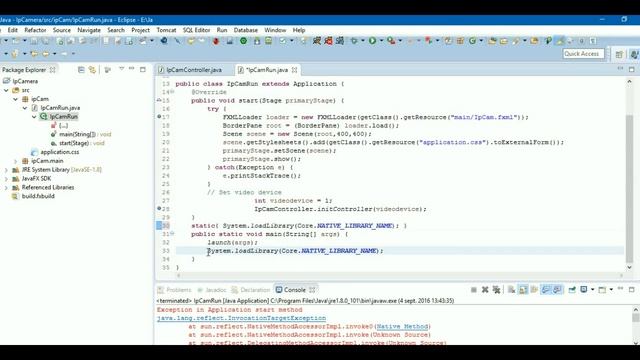This screenshot has height=360, width=640.
Task: Click the green Run launch button
Action: [x=372, y=41]
